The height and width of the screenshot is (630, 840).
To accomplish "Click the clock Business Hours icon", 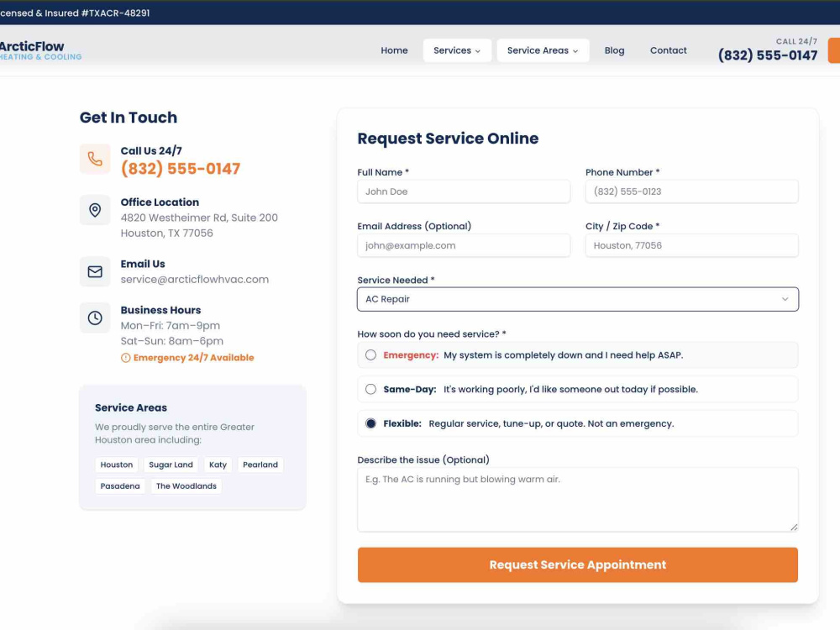I will click(95, 318).
